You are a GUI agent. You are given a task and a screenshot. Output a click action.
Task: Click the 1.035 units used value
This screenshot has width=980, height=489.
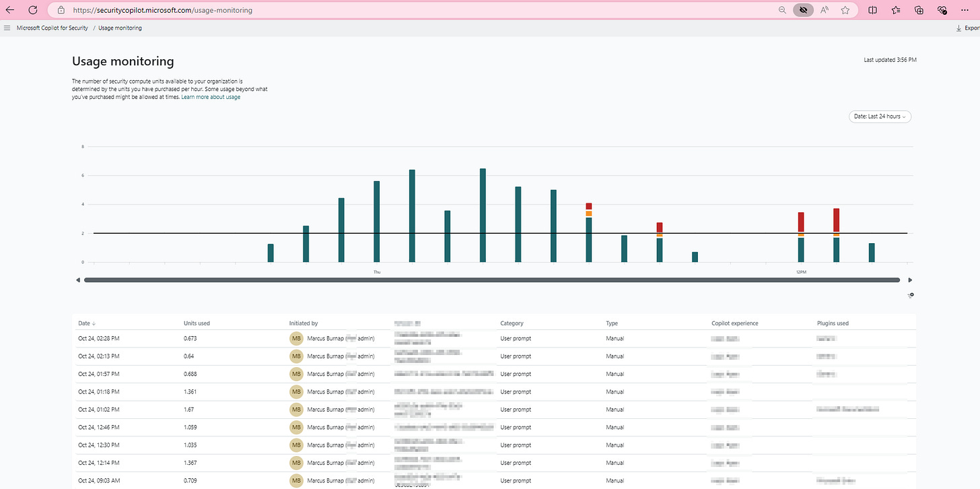tap(190, 445)
